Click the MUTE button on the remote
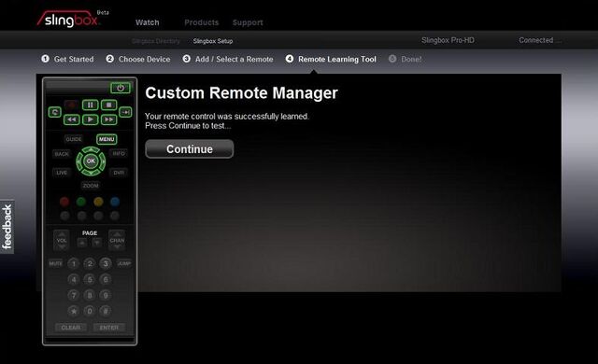This screenshot has height=364, width=598. click(x=56, y=263)
